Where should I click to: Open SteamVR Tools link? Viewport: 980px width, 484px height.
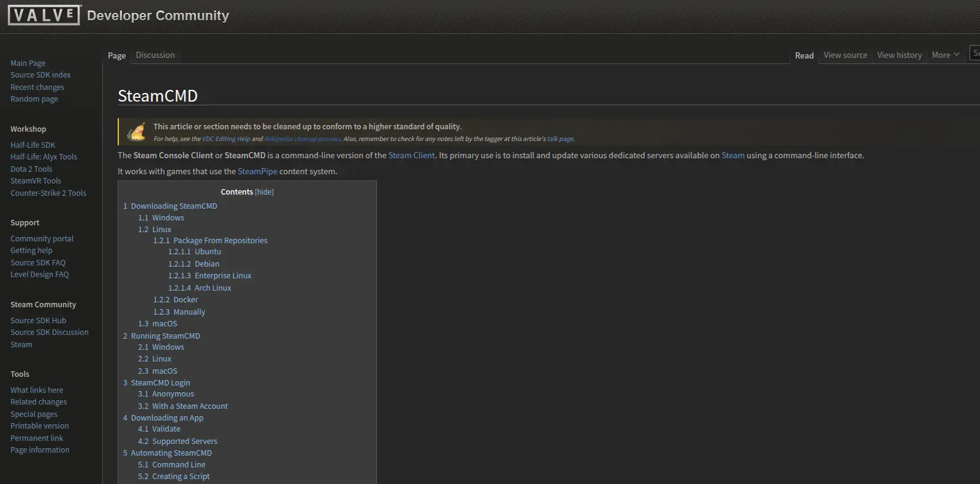coord(36,180)
